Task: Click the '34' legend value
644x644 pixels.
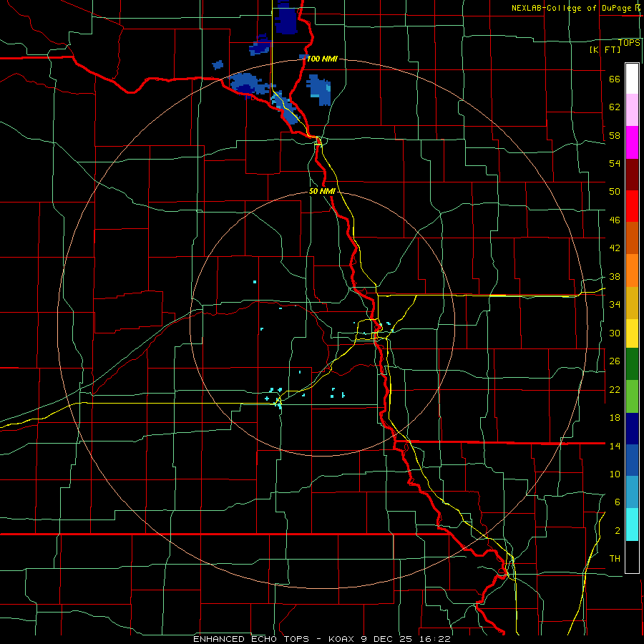Action: click(615, 305)
